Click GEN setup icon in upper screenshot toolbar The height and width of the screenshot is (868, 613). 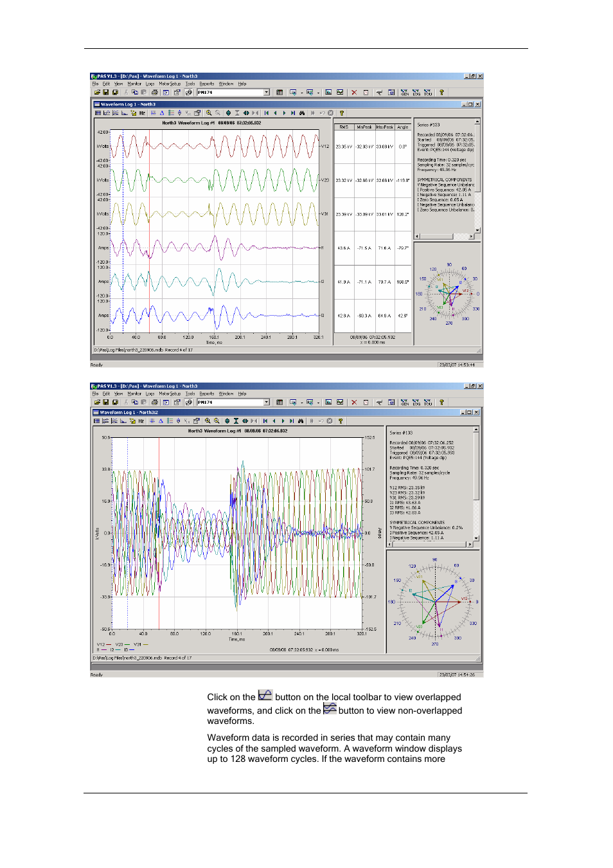coord(405,93)
